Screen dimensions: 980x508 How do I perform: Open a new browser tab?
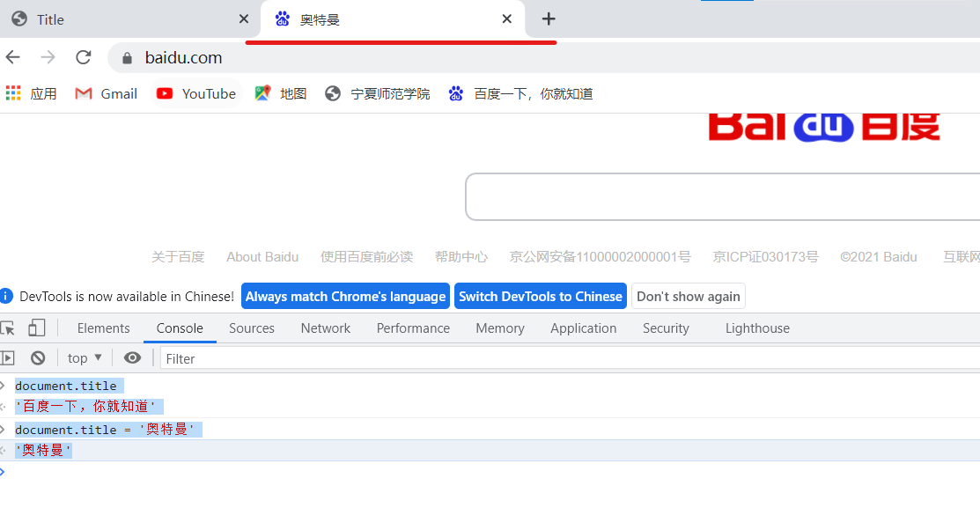click(x=549, y=19)
